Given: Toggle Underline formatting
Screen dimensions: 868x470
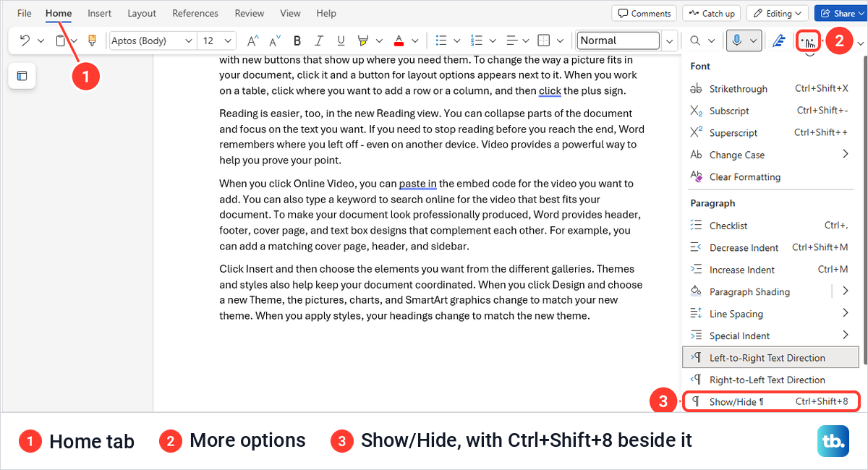Looking at the screenshot, I should 341,40.
